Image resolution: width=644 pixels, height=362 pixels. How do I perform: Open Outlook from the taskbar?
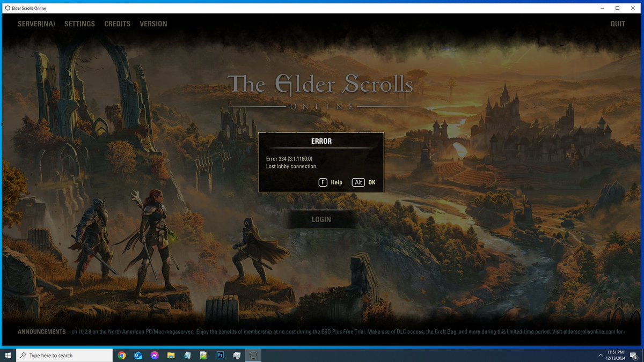tap(138, 355)
